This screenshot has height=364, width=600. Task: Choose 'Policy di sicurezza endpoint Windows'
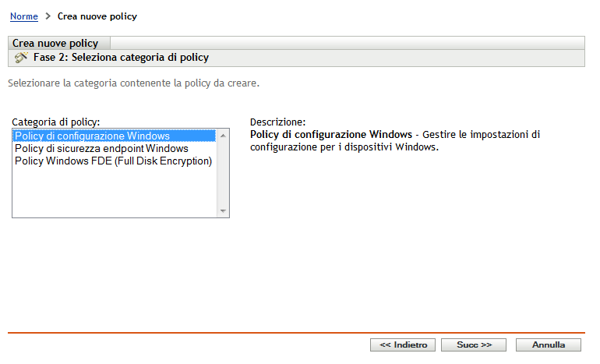101,148
